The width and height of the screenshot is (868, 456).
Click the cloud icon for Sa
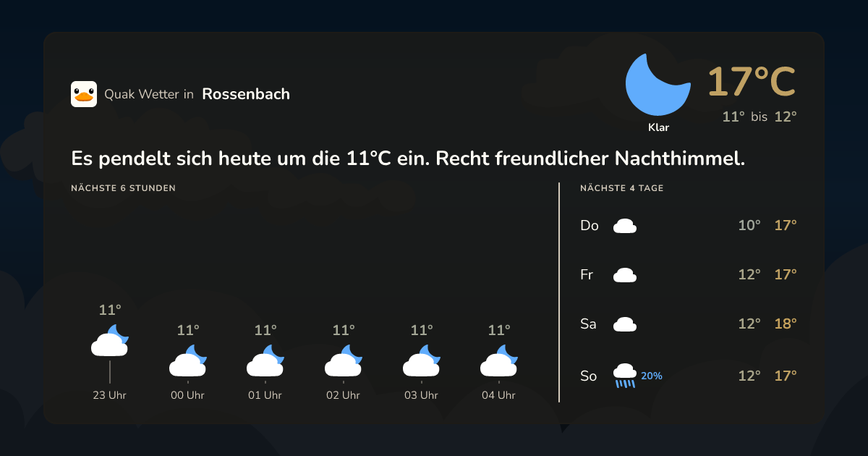pyautogui.click(x=625, y=324)
